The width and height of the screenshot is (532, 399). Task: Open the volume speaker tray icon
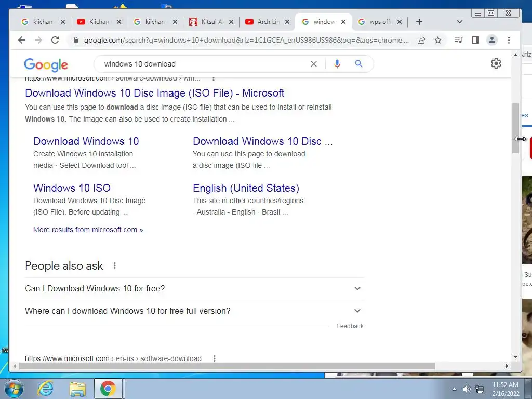[467, 389]
